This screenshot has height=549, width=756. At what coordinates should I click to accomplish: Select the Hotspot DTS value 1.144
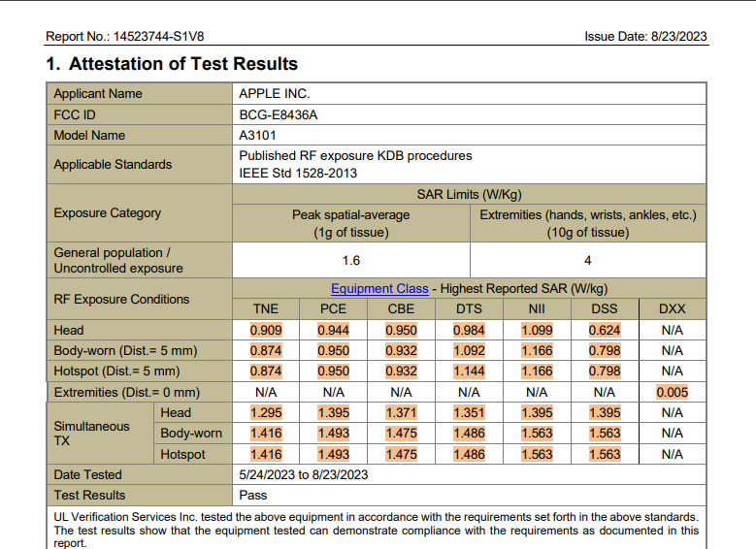[469, 371]
